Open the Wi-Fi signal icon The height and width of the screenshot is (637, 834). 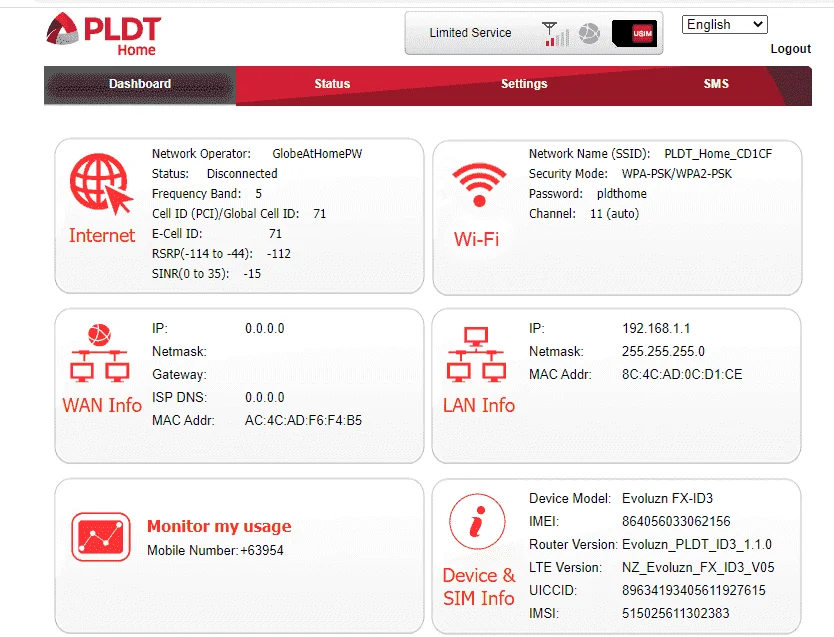(x=479, y=185)
